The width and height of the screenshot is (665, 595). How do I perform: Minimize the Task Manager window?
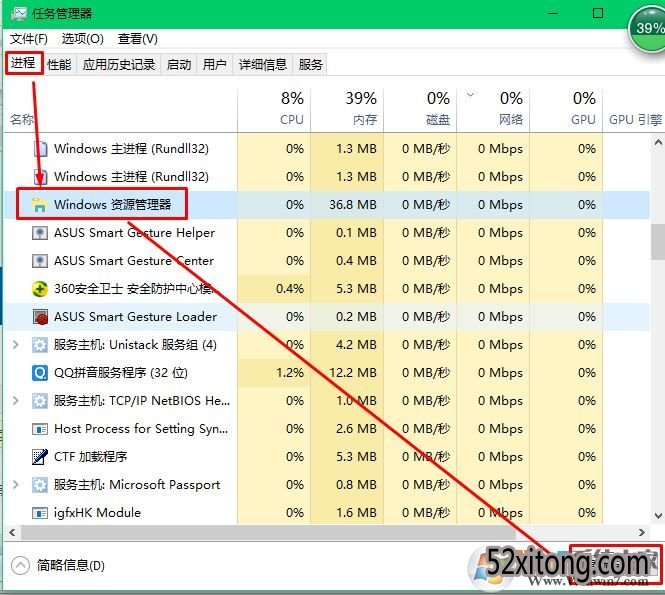pos(553,14)
